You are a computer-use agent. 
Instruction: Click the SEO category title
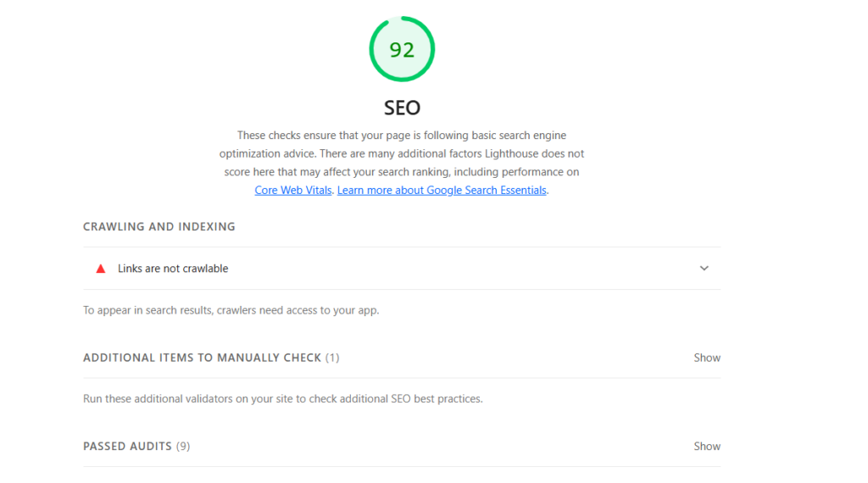pos(402,108)
